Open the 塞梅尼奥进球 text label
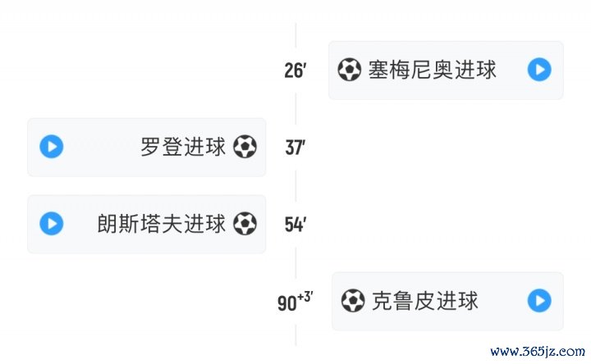591x364 pixels. [432, 70]
